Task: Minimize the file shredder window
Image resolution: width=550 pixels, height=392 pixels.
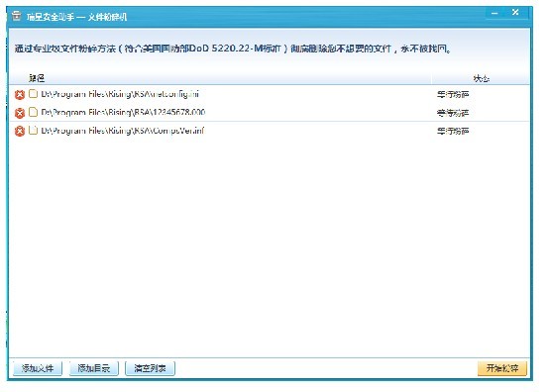Action: pyautogui.click(x=495, y=13)
